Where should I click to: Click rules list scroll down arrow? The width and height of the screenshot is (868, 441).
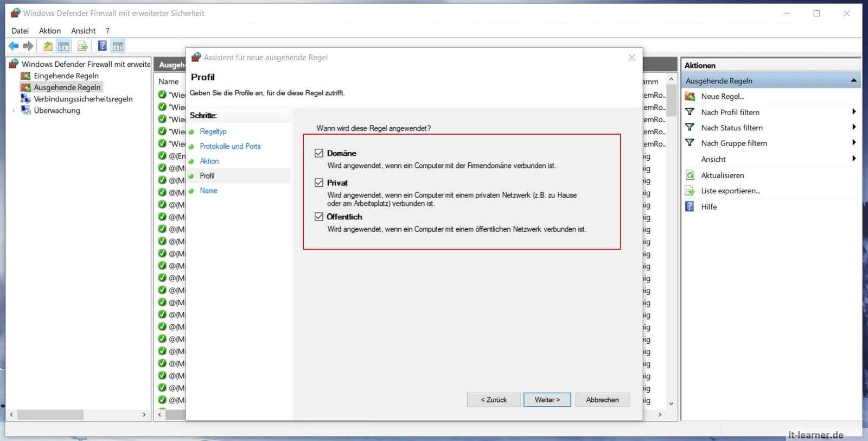[671, 404]
